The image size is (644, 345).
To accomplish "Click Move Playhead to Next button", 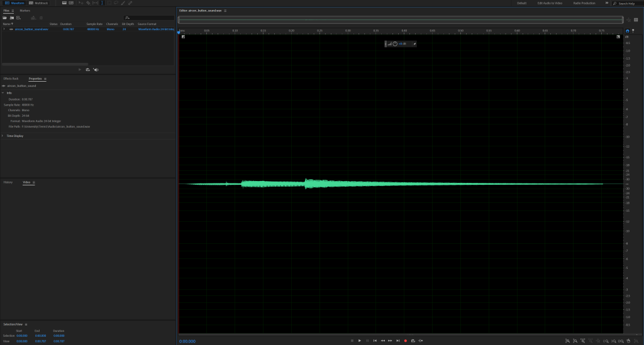I will 397,341.
